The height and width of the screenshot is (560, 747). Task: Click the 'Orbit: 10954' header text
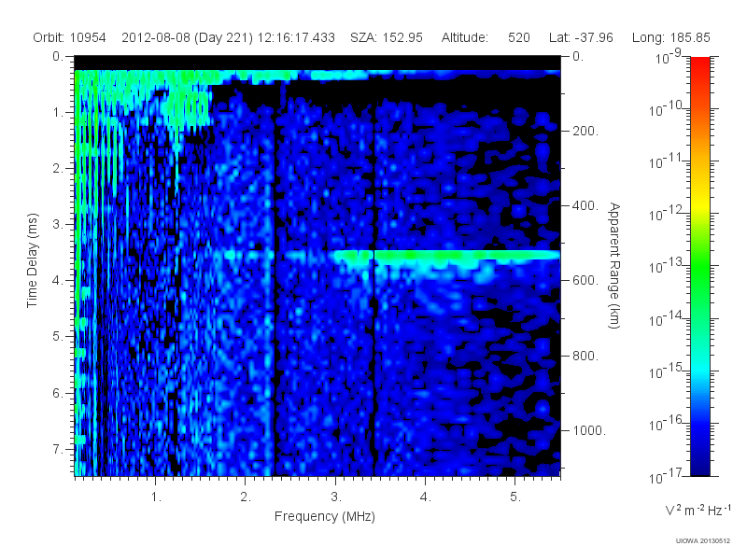69,37
